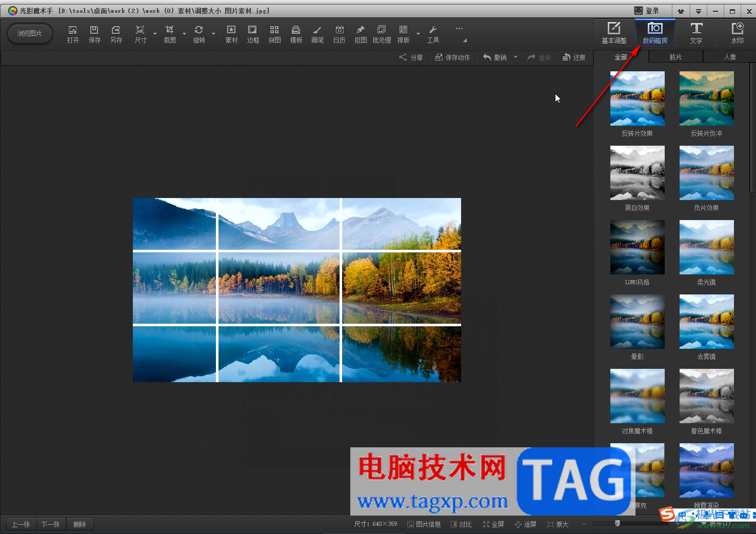Apply 去雾镜 dehaze effect thumbnail
The height and width of the screenshot is (534, 756).
click(x=706, y=322)
